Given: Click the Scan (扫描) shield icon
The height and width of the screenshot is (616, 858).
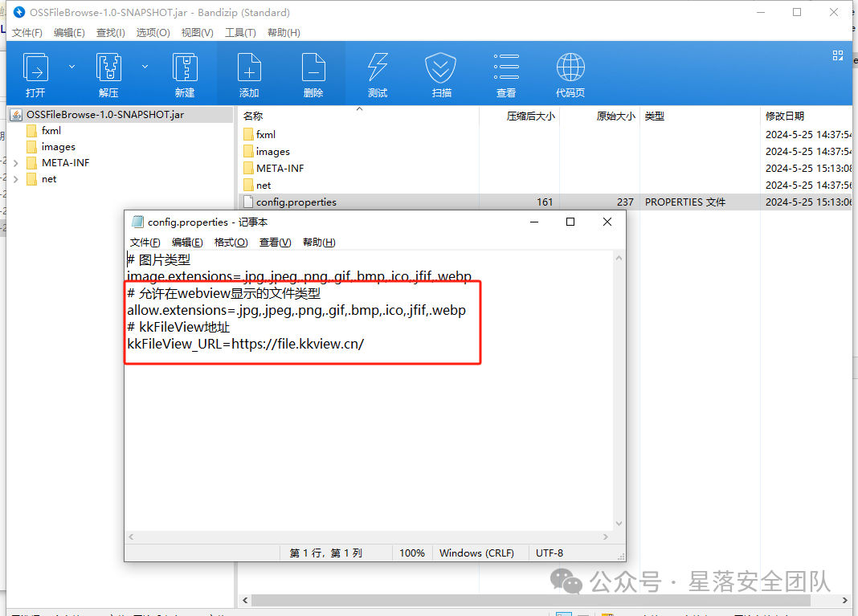Looking at the screenshot, I should (441, 67).
